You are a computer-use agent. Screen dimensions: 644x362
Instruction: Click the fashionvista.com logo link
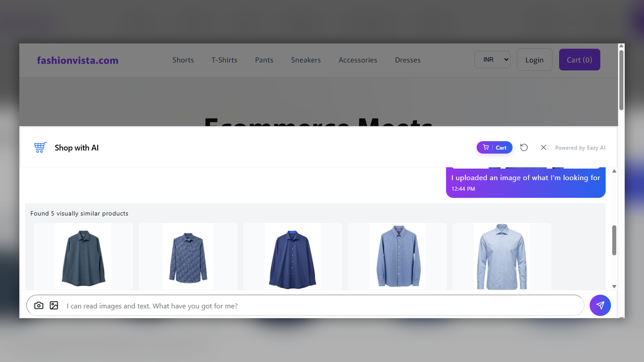click(78, 60)
